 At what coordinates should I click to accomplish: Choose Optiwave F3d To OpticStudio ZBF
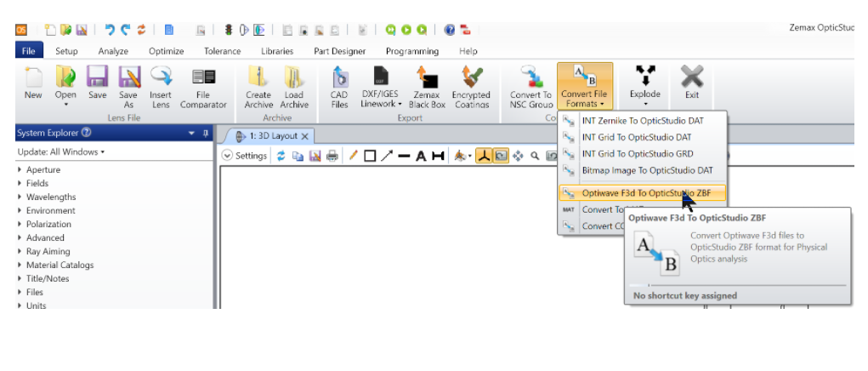tap(642, 192)
